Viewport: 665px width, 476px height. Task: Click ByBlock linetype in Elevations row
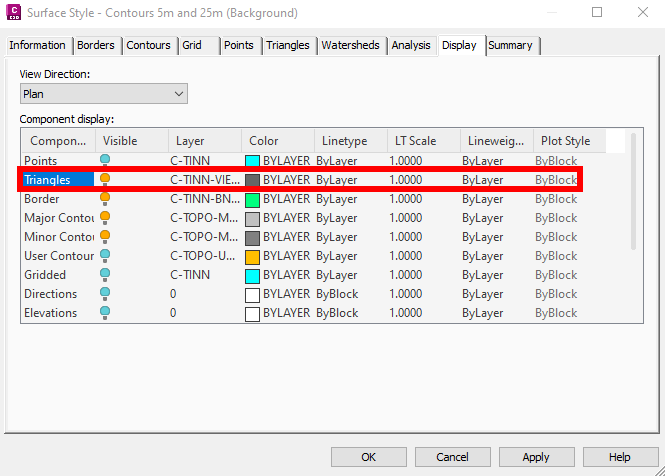pos(337,313)
